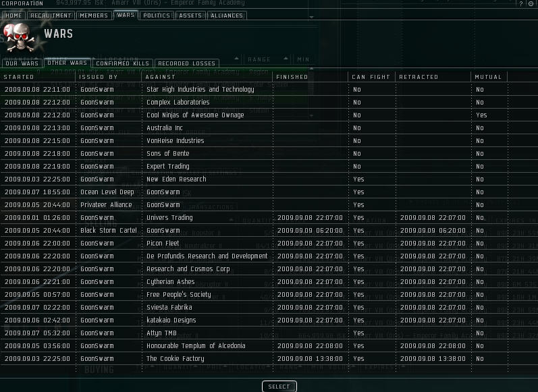538x392 pixels.
Task: Open the Members tab
Action: point(94,16)
